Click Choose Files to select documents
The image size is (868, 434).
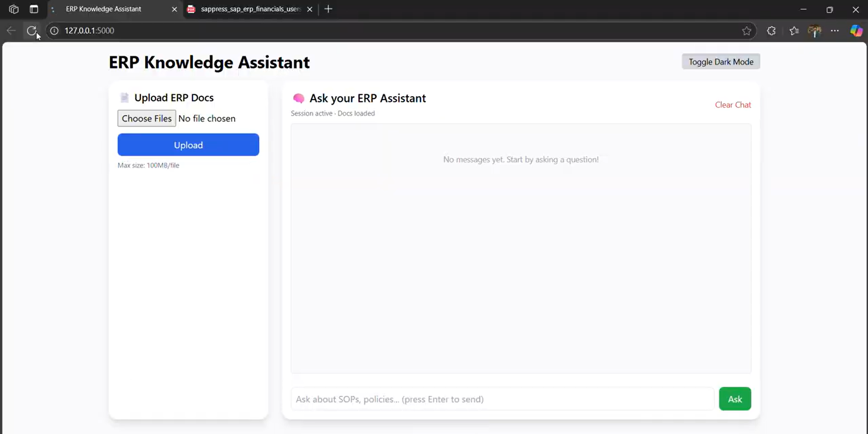[x=147, y=118]
